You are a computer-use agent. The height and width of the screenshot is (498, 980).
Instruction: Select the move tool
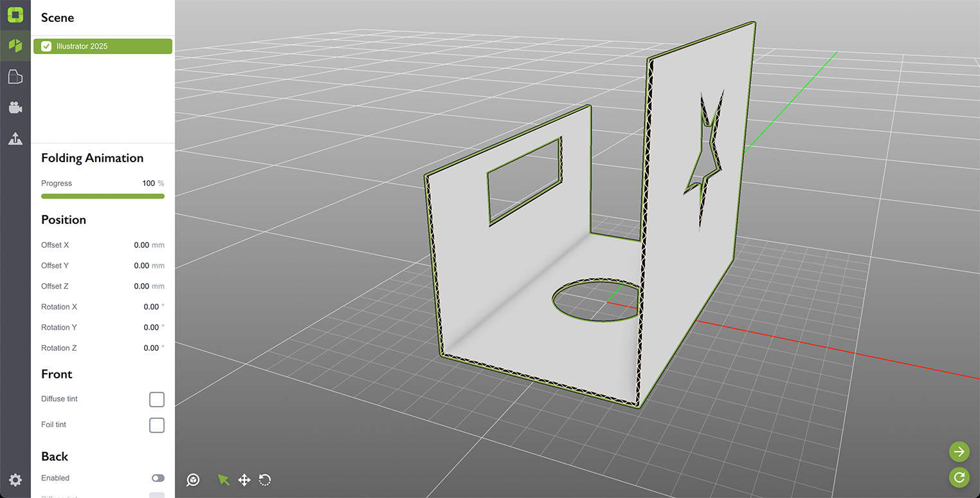[244, 480]
